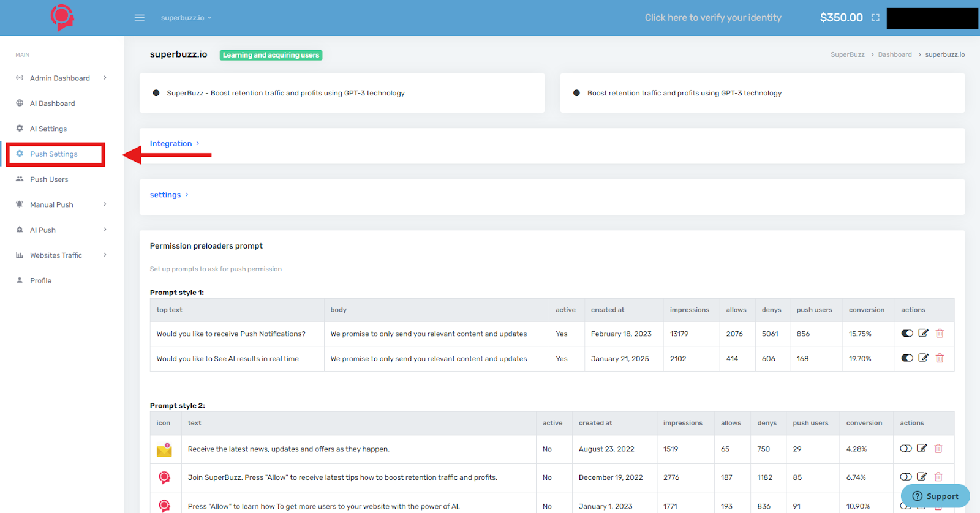Open AI Dashboard from sidebar
The width and height of the screenshot is (980, 513).
point(53,103)
